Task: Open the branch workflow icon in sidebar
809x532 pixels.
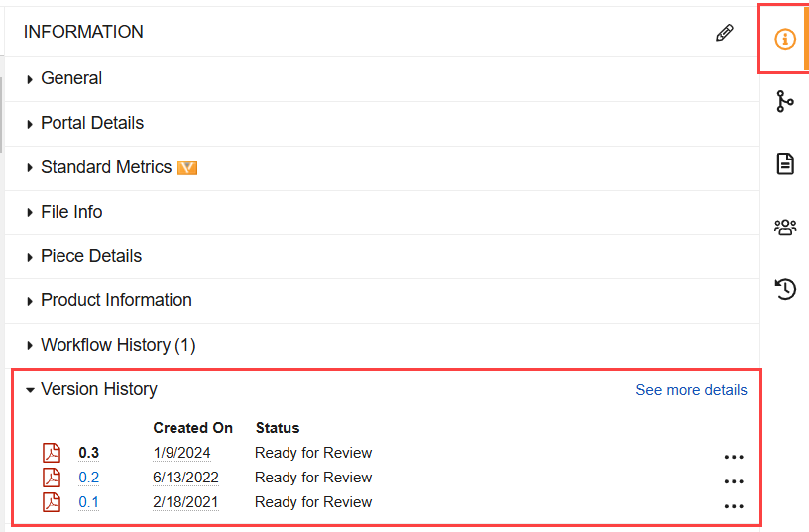Action: pyautogui.click(x=785, y=101)
